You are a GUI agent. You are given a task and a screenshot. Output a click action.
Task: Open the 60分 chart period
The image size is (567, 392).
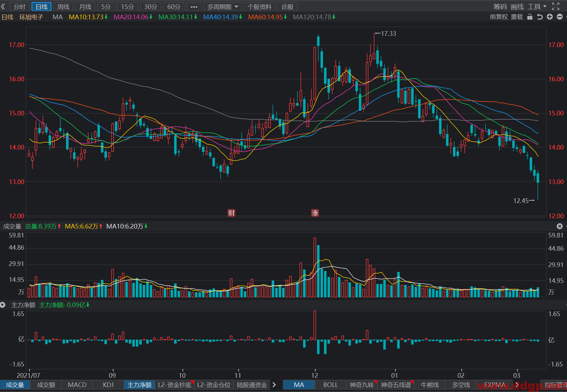click(174, 7)
